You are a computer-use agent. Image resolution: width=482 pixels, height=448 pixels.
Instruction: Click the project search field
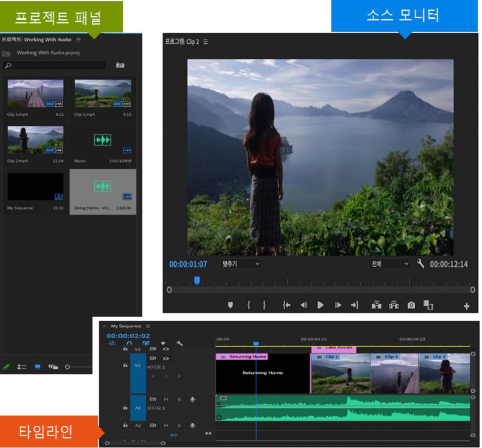point(55,65)
